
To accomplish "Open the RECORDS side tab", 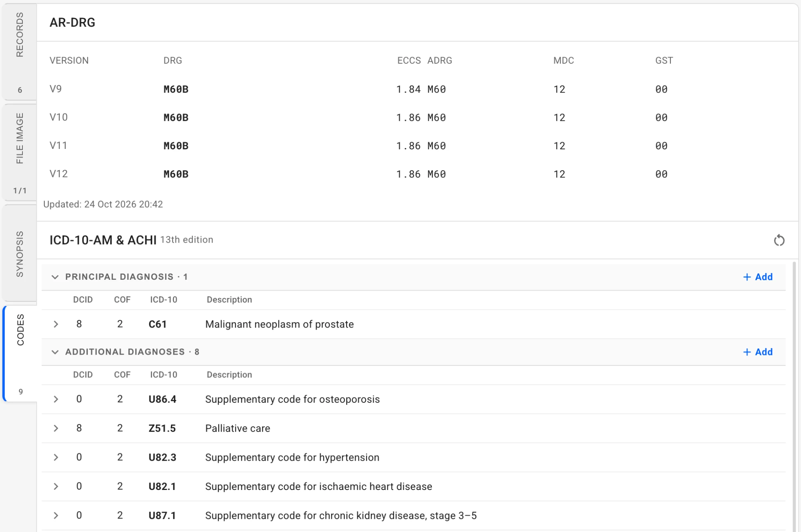I will point(19,52).
